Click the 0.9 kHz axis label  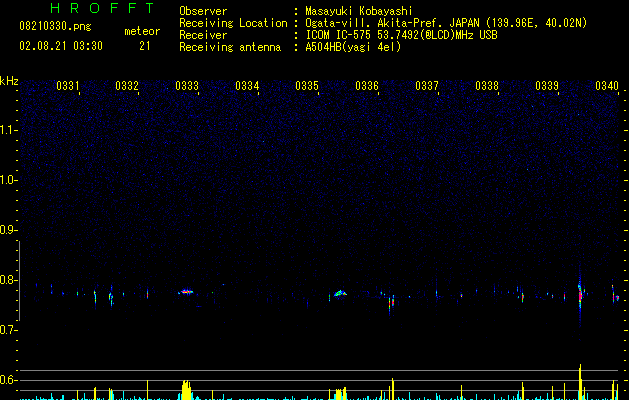tap(9, 230)
